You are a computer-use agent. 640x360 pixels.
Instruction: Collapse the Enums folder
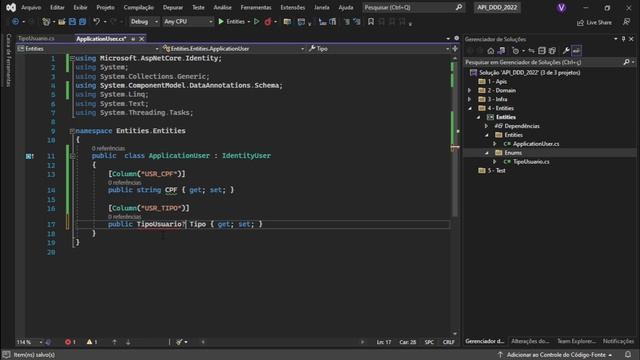(486, 153)
